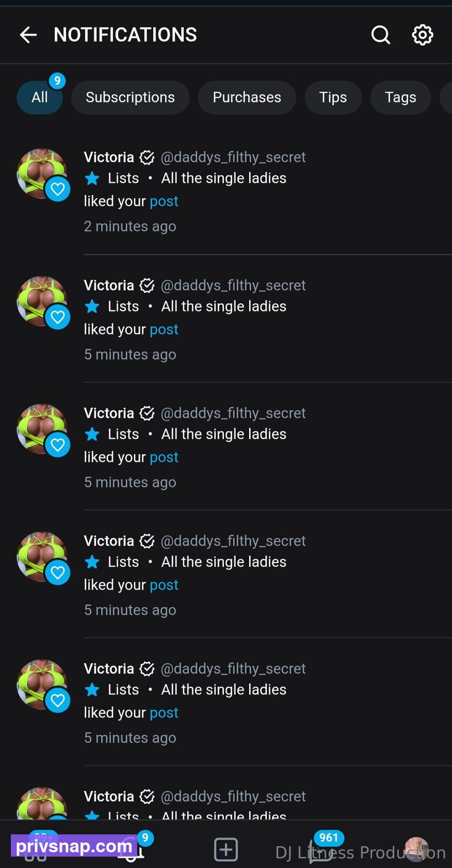Tap the profile avatar in bottom bar

[x=416, y=849]
